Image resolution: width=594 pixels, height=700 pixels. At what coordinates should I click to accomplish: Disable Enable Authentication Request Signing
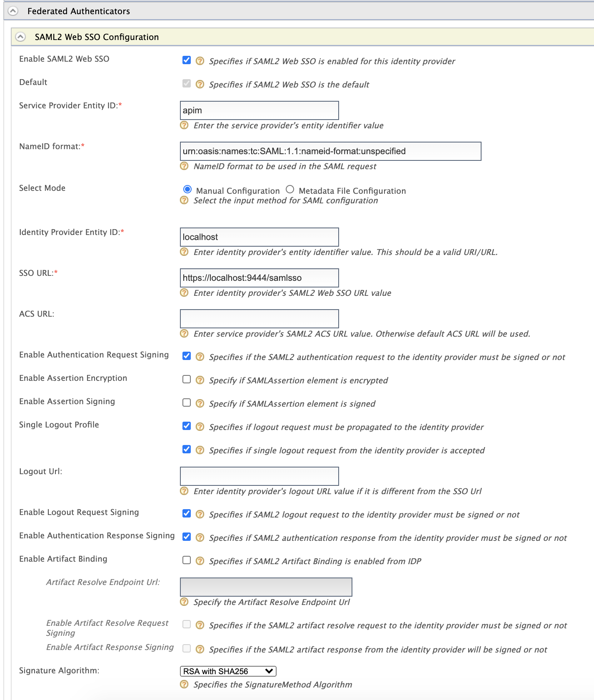tap(186, 356)
